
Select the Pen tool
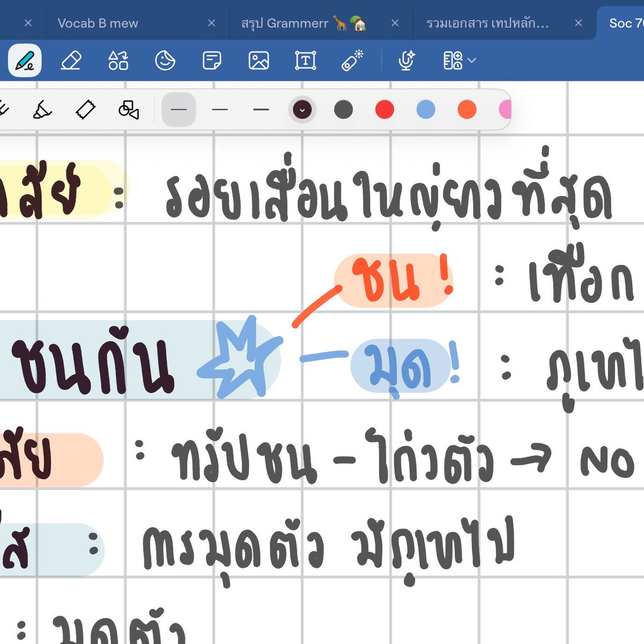click(25, 60)
